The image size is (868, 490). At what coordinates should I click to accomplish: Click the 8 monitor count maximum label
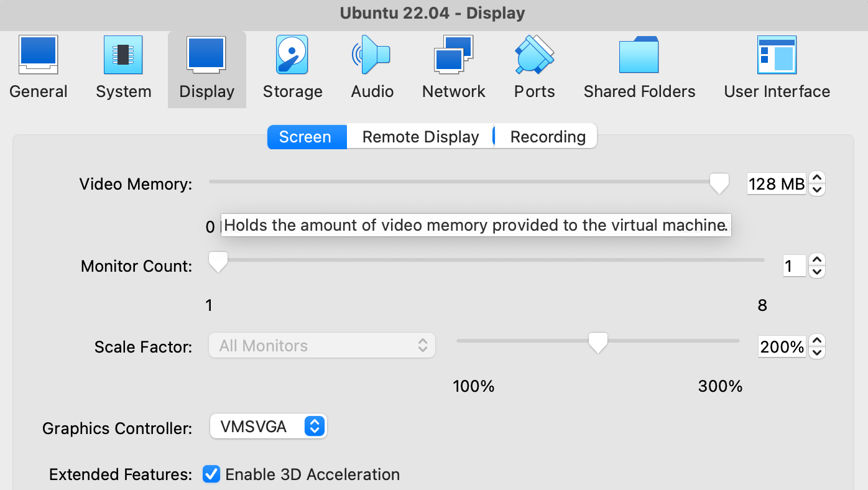click(x=762, y=305)
